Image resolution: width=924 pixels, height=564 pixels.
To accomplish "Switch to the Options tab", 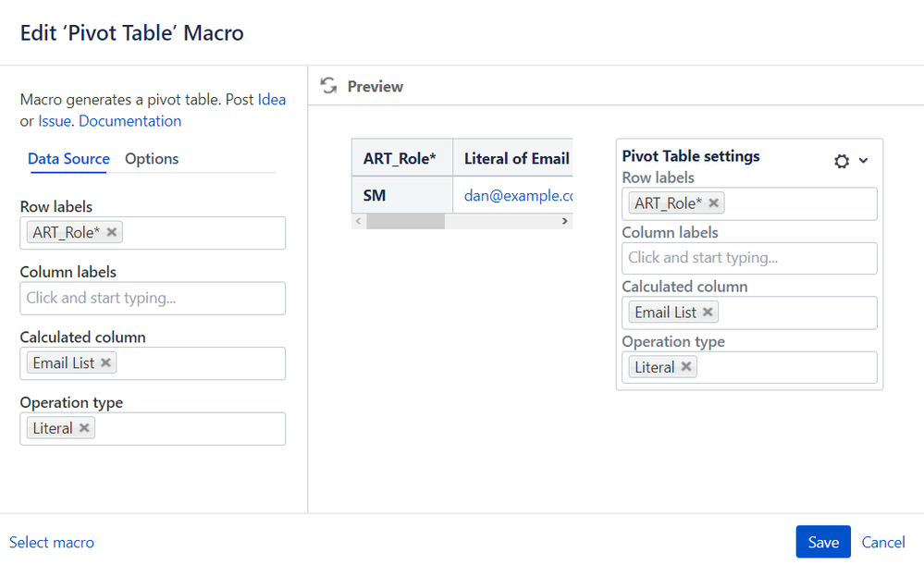I will pos(152,159).
